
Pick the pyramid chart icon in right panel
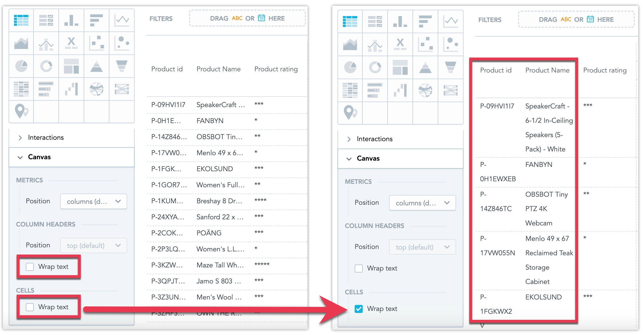(x=425, y=67)
